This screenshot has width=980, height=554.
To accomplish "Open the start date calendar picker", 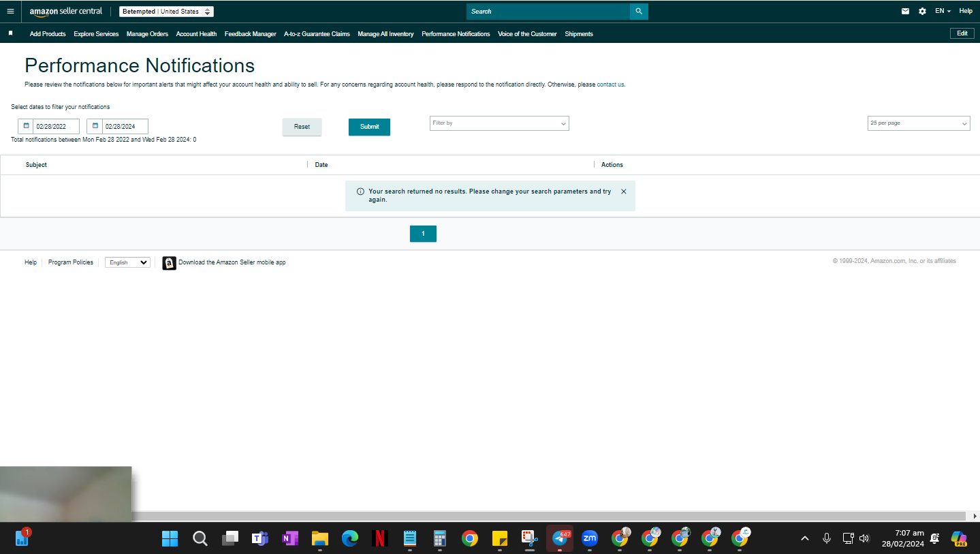I will tap(26, 126).
